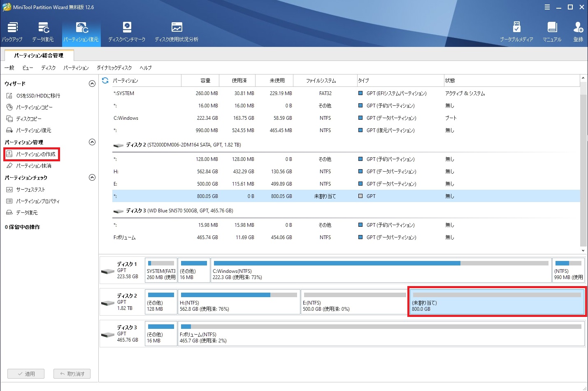Click the partition list scroll up arrow

[583, 78]
